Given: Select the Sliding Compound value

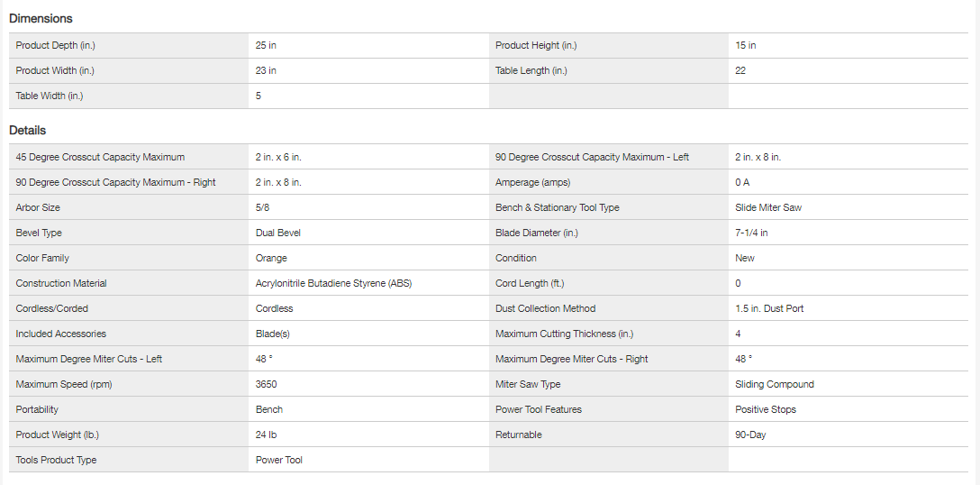Looking at the screenshot, I should [774, 384].
